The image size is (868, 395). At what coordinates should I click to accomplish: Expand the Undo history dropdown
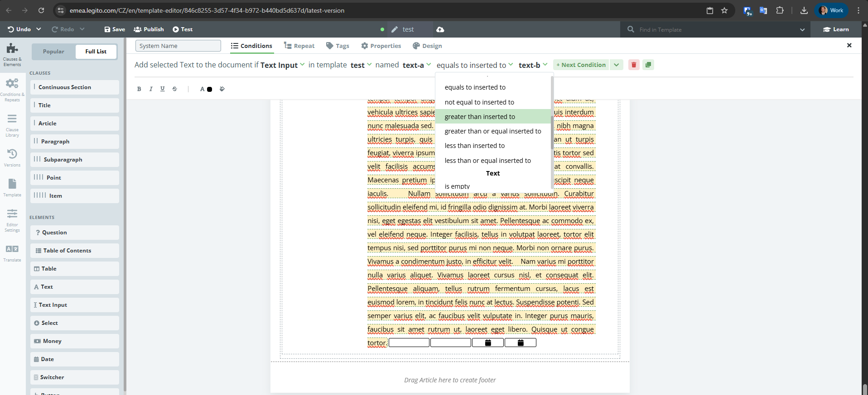[x=39, y=29]
